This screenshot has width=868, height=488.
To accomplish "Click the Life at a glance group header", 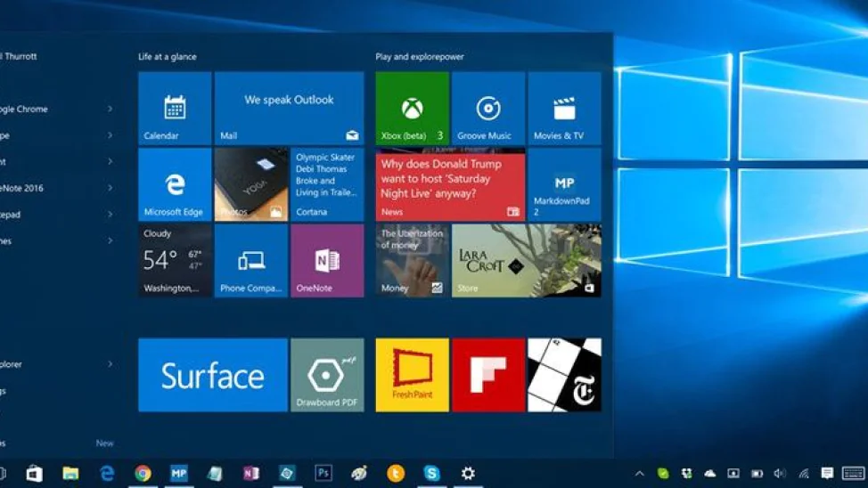I will tap(168, 56).
